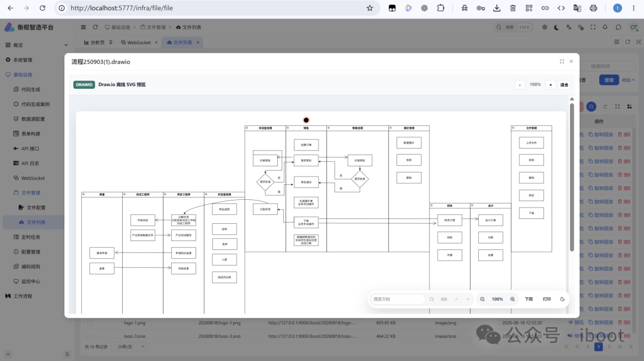Image resolution: width=644 pixels, height=361 pixels.
Task: Open the notification bell icon
Action: coord(605,27)
